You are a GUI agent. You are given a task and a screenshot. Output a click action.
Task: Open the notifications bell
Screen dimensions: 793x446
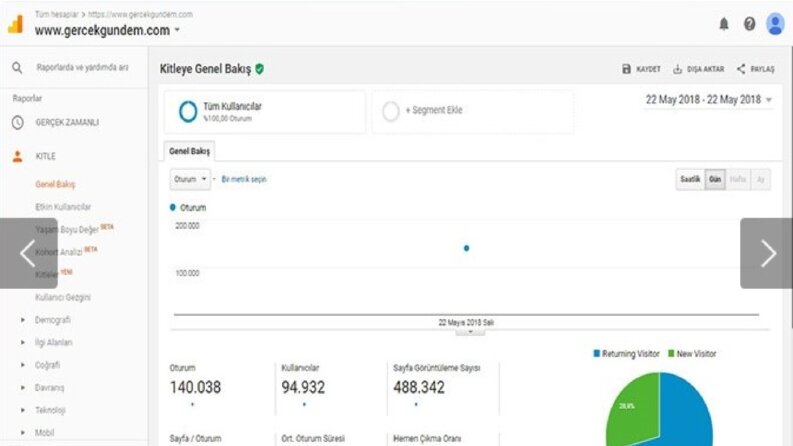tap(724, 24)
